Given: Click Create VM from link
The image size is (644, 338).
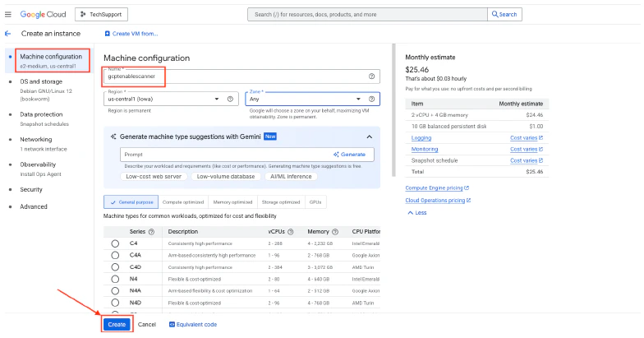Looking at the screenshot, I should pyautogui.click(x=135, y=34).
